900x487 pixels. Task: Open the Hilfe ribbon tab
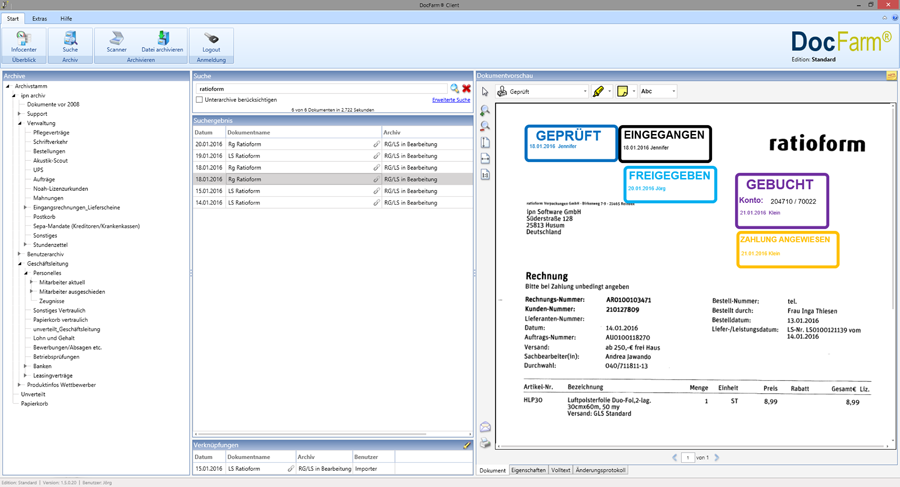coord(66,18)
